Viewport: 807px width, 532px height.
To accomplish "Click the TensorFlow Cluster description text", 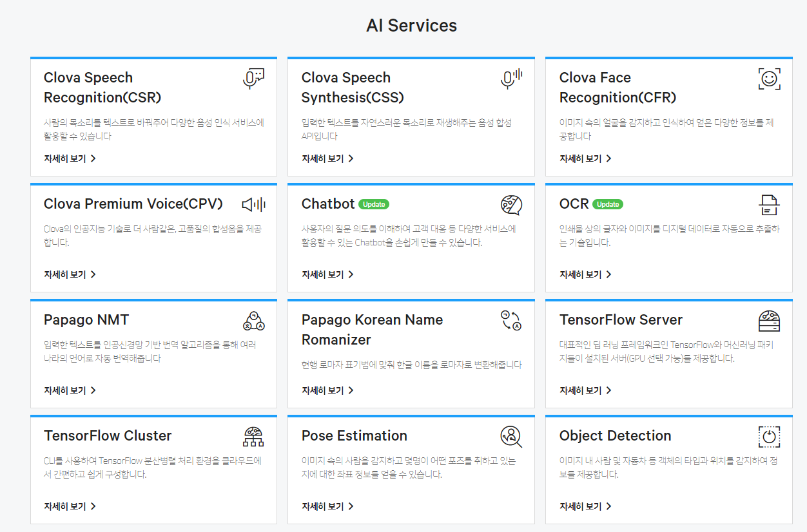I will tap(152, 468).
